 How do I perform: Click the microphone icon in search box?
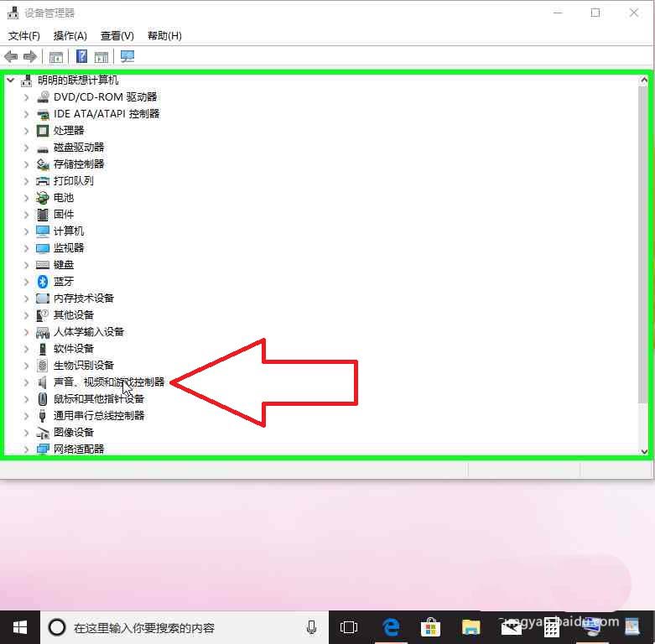pos(311,627)
